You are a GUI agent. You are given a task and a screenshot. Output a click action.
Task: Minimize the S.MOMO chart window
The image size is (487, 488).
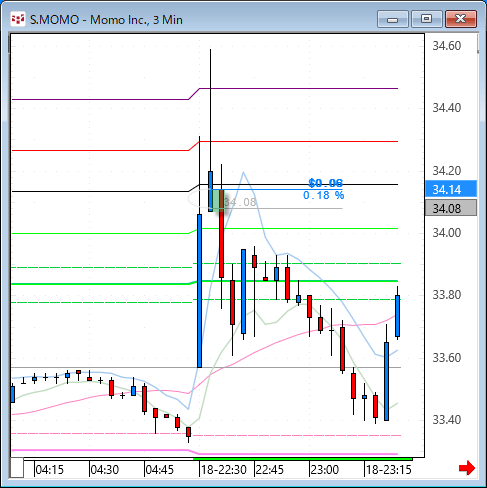click(393, 19)
